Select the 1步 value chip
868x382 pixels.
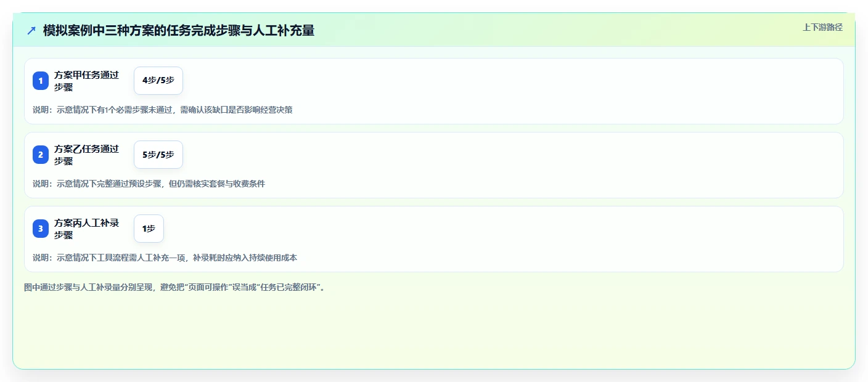(149, 229)
